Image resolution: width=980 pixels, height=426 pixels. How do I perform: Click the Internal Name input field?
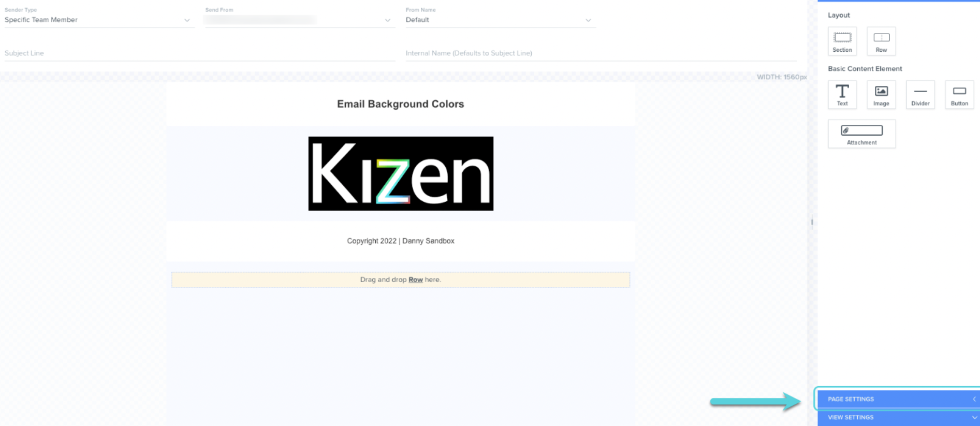pyautogui.click(x=601, y=53)
